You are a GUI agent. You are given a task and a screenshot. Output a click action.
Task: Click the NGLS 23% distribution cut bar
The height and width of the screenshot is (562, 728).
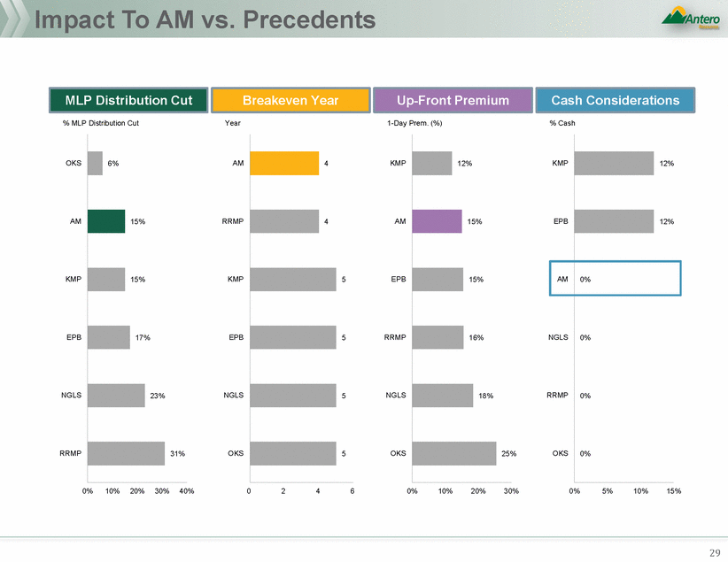116,395
